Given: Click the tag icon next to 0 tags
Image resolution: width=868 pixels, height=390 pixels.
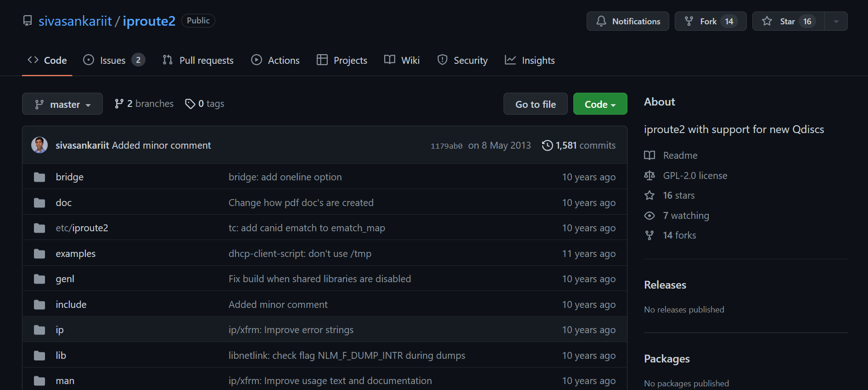Looking at the screenshot, I should point(190,104).
